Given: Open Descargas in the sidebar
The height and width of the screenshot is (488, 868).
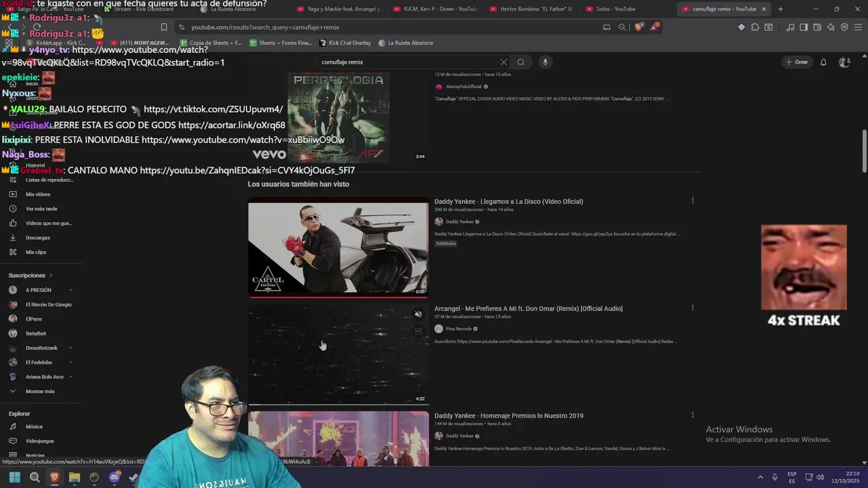Looking at the screenshot, I should [38, 238].
